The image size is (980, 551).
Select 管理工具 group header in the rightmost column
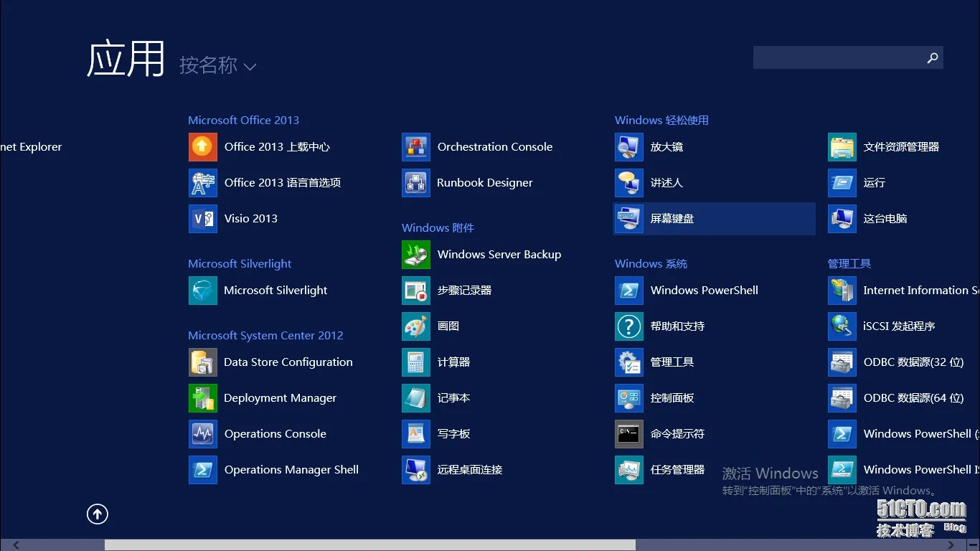(849, 264)
